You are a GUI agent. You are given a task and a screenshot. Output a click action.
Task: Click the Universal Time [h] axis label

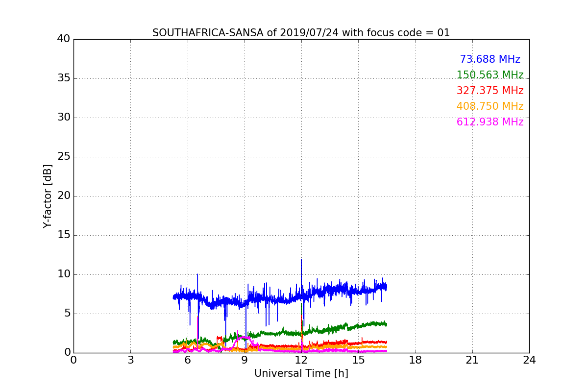(x=301, y=373)
